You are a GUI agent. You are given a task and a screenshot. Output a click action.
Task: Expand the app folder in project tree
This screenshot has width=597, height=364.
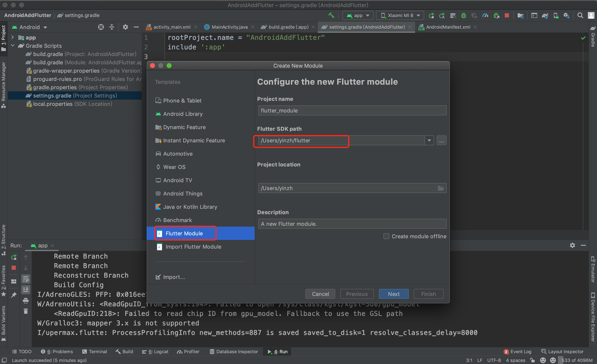tap(13, 38)
